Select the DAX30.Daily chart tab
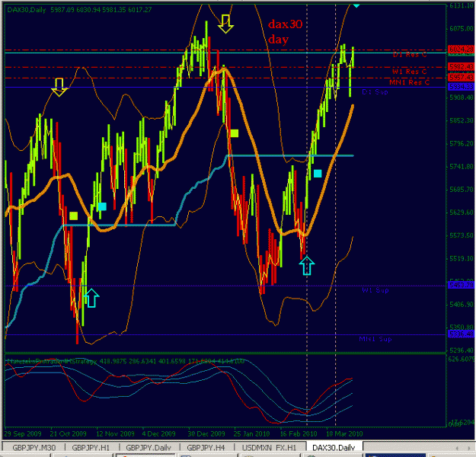Viewport: 476px width, 457px height. [334, 448]
